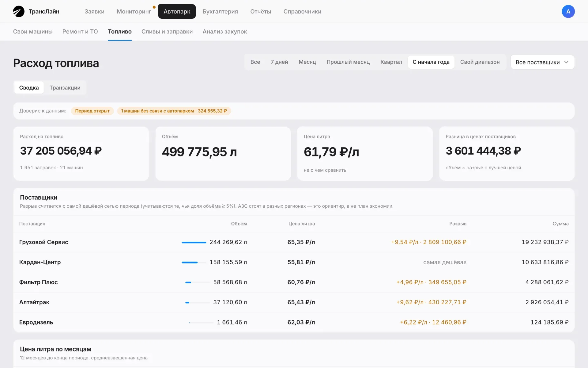Open the Заявки section
Image resolution: width=588 pixels, height=368 pixels.
click(x=94, y=12)
